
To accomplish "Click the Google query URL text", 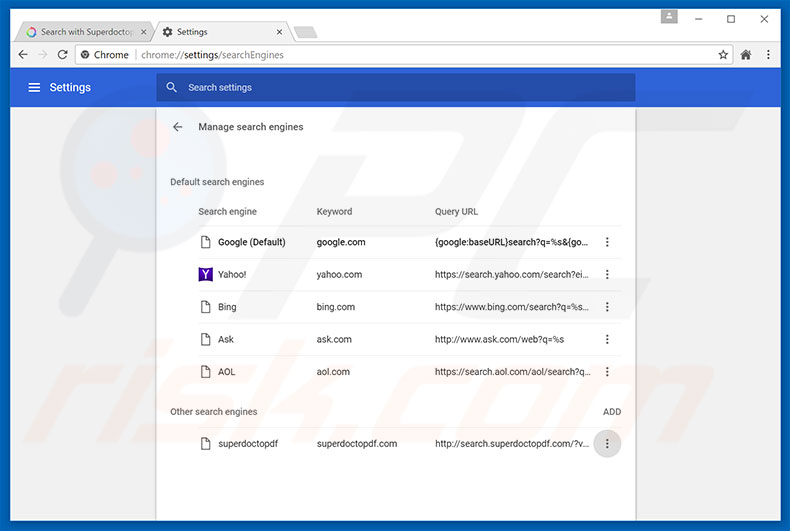I will [x=511, y=242].
